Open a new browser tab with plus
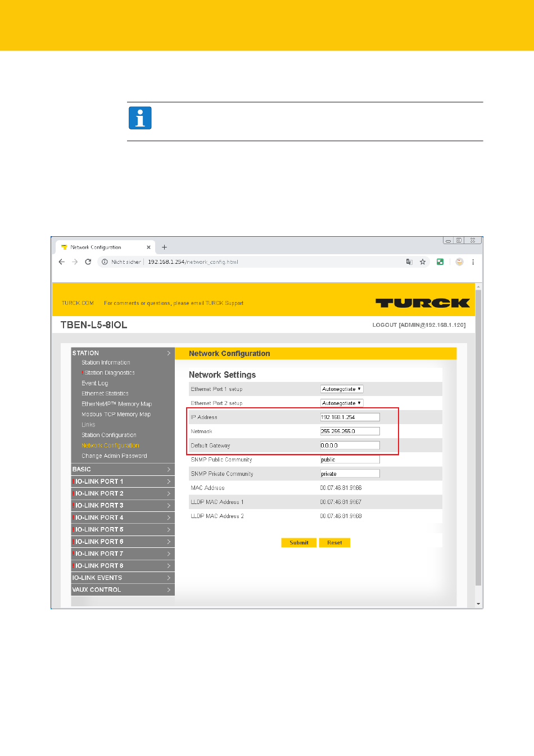The width and height of the screenshot is (534, 756). coord(165,247)
